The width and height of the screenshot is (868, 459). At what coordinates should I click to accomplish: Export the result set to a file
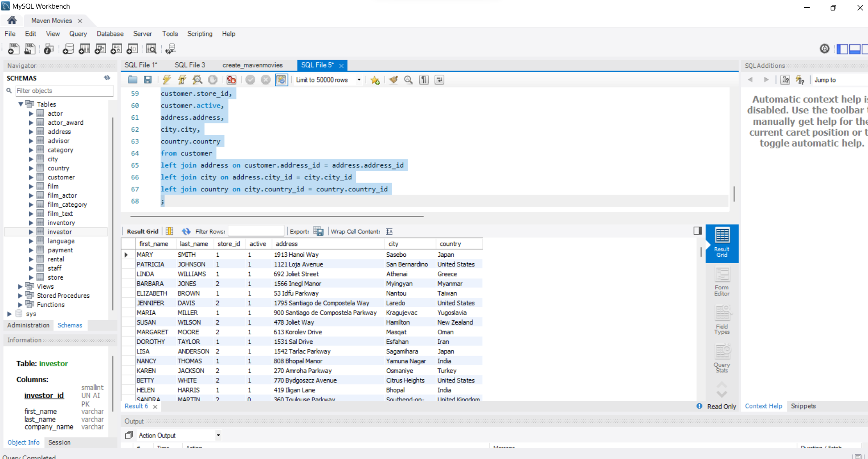point(318,231)
